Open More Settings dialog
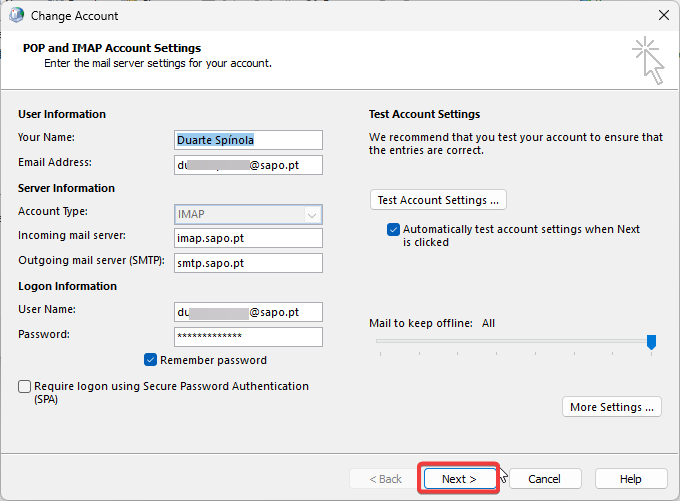Screen dimensions: 680x501 point(612,407)
